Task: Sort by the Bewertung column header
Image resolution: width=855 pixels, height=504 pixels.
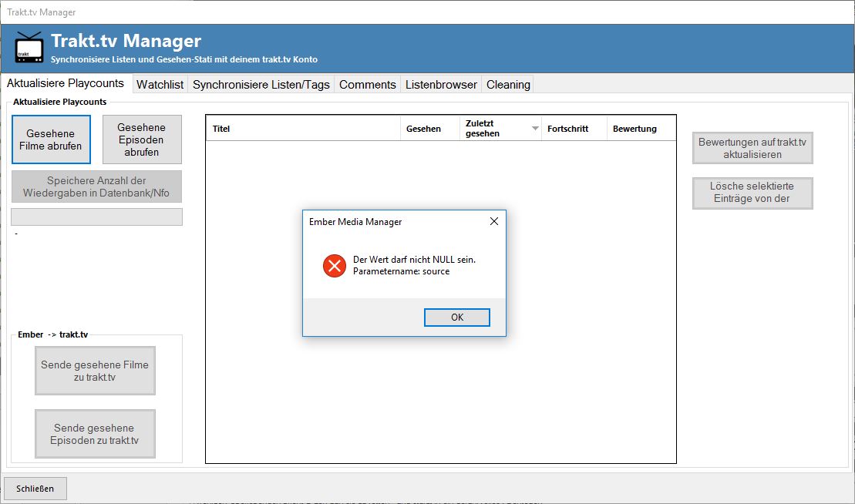Action: [641, 129]
